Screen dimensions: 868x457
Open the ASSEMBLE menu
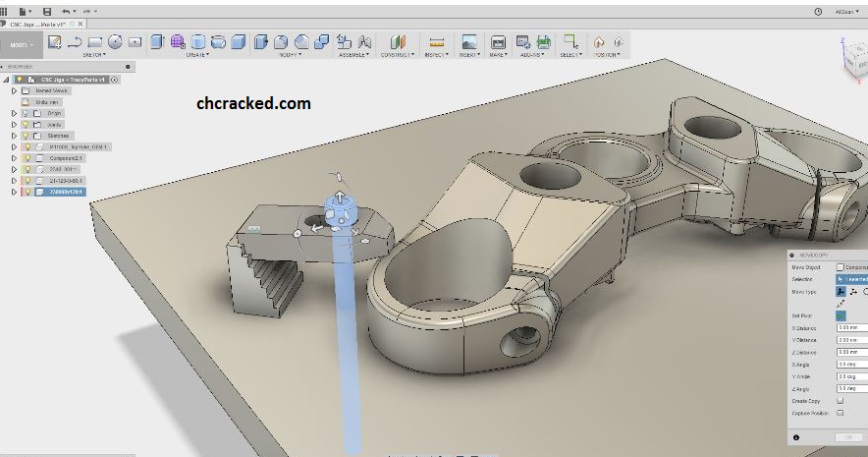click(x=353, y=55)
